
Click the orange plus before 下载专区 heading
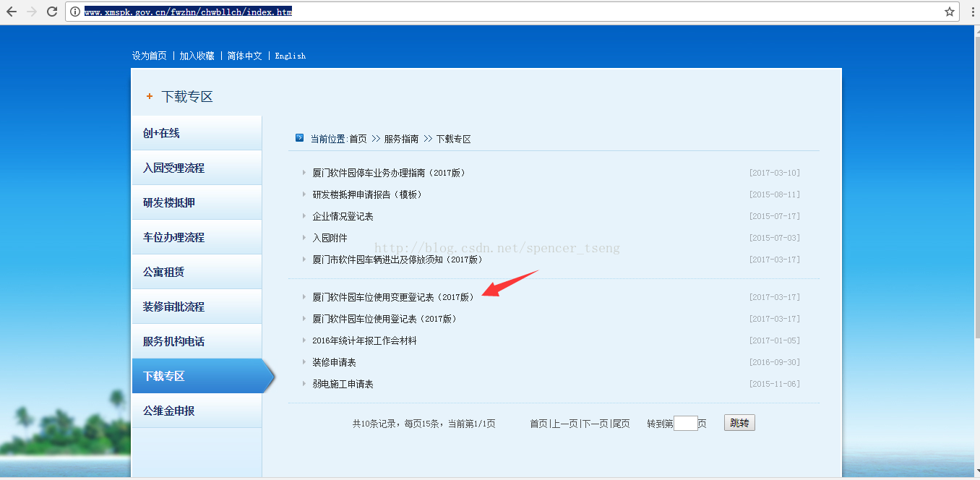click(x=150, y=96)
